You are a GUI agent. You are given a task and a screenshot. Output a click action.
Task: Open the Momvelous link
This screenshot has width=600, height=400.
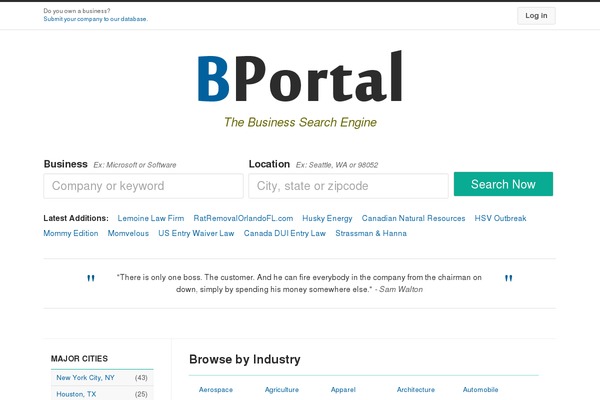click(x=128, y=233)
